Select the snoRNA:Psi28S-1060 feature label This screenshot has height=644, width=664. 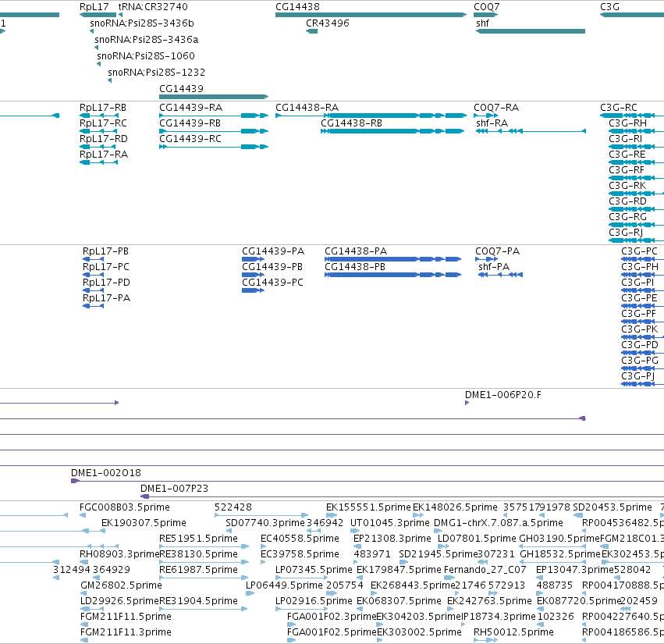pyautogui.click(x=146, y=56)
